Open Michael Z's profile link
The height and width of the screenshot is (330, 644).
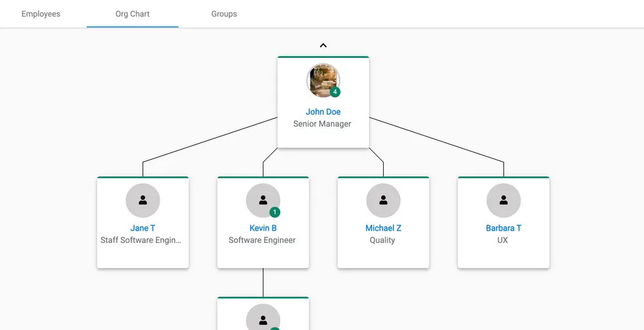coord(384,228)
